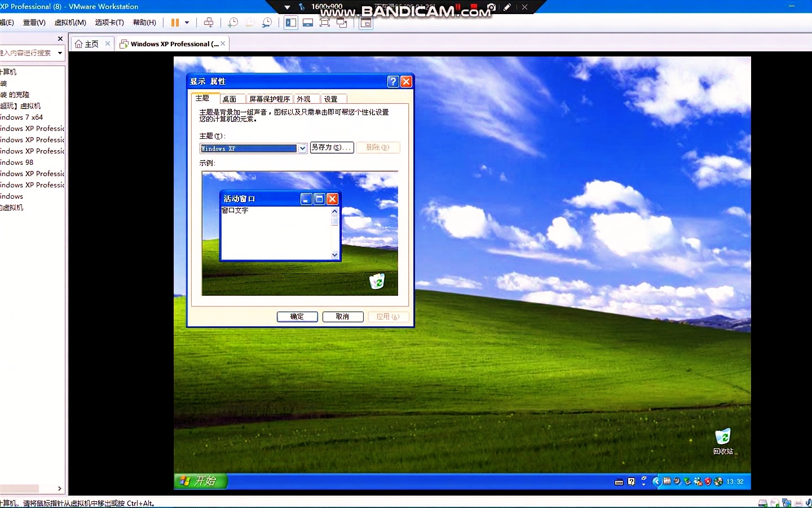Viewport: 812px width, 508px height.
Task: Click the 13:32 taskbar clock
Action: pyautogui.click(x=735, y=482)
